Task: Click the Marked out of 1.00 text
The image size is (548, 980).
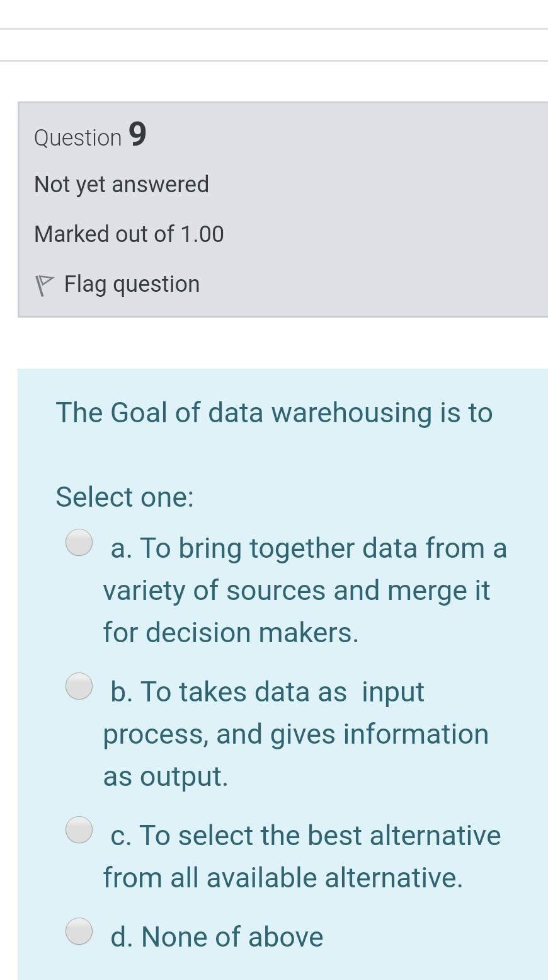Action: tap(128, 234)
